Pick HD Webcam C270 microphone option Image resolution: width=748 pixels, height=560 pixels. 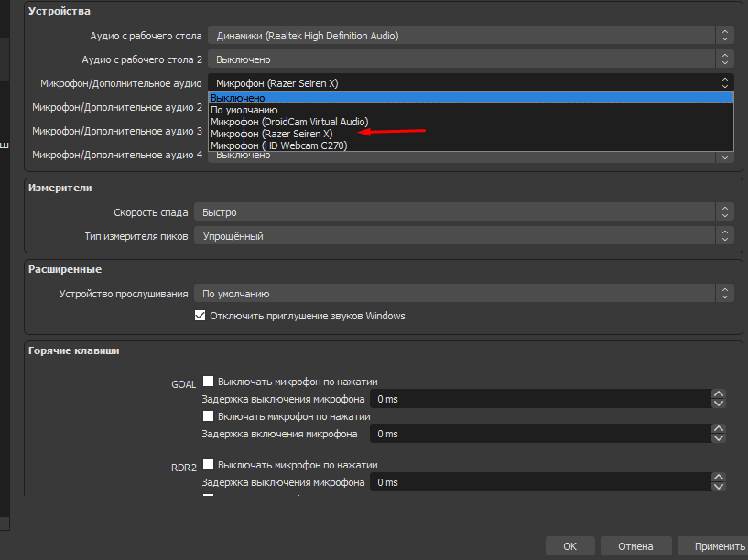pos(278,145)
